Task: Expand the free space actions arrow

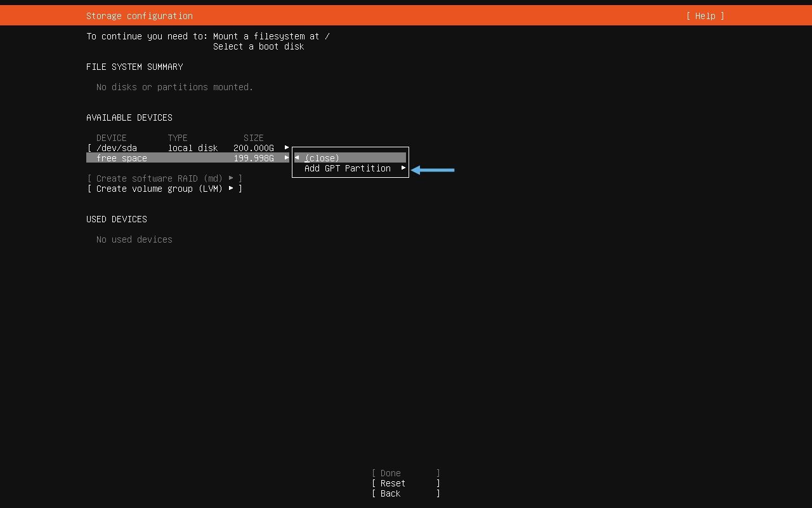Action: tap(287, 157)
